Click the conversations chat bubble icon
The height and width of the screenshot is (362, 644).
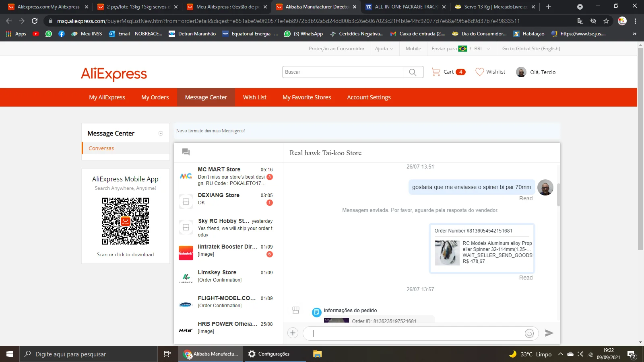186,152
